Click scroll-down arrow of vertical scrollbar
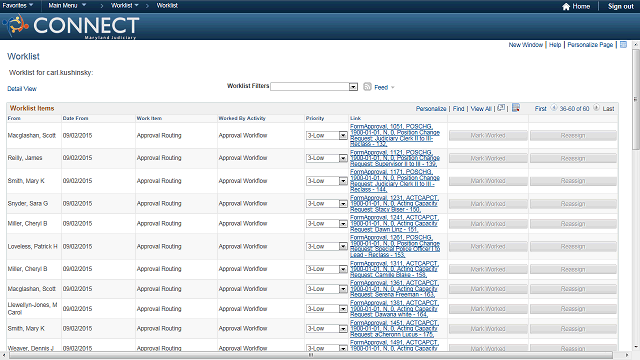Viewport: 640px width, 360px height. (636, 347)
